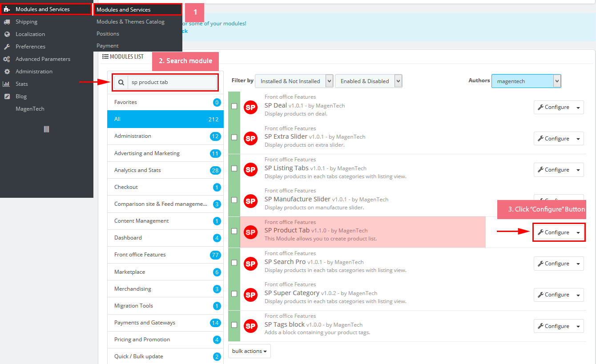Viewport: 596px width, 364px height.
Task: Open Modules and Services sidebar puzzle icon
Action: click(x=7, y=9)
